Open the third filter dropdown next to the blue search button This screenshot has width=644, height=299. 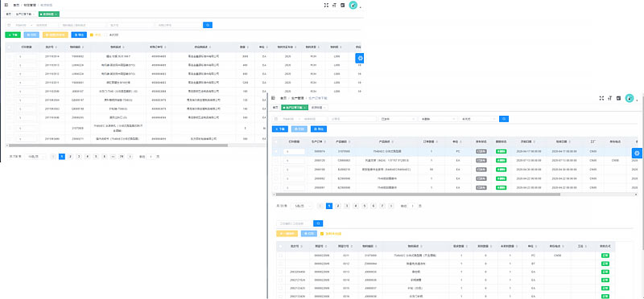coord(478,119)
